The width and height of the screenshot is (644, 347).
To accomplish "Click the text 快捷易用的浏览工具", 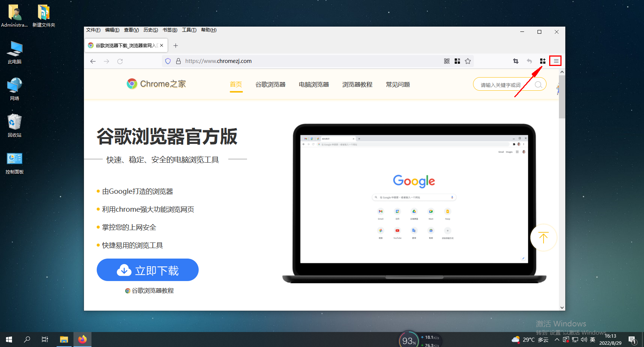I will pos(132,245).
